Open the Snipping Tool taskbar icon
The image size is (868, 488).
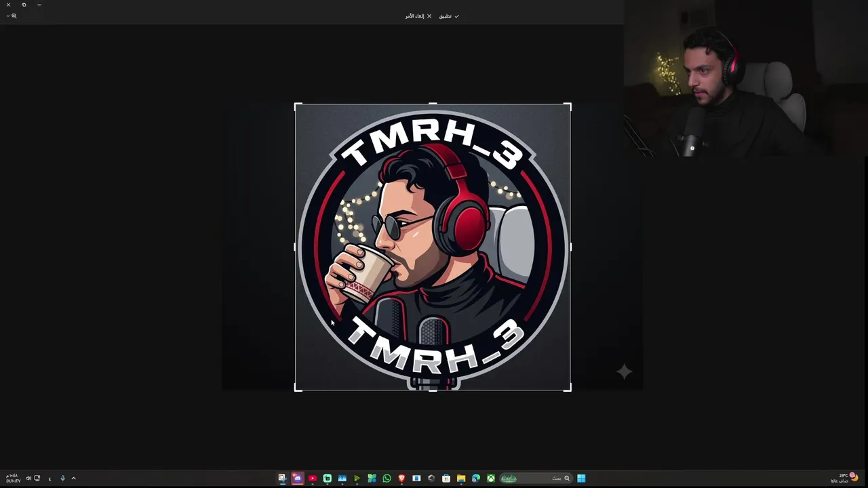(x=281, y=478)
